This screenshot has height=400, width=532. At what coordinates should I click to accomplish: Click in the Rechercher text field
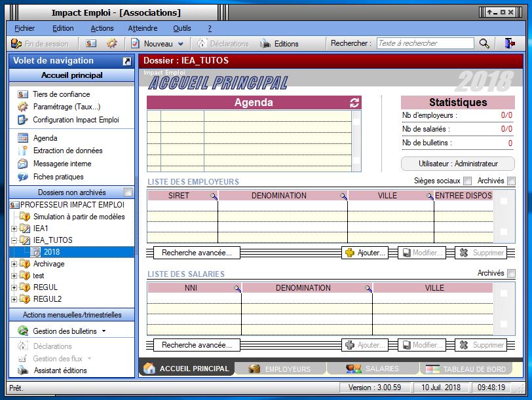pyautogui.click(x=425, y=43)
